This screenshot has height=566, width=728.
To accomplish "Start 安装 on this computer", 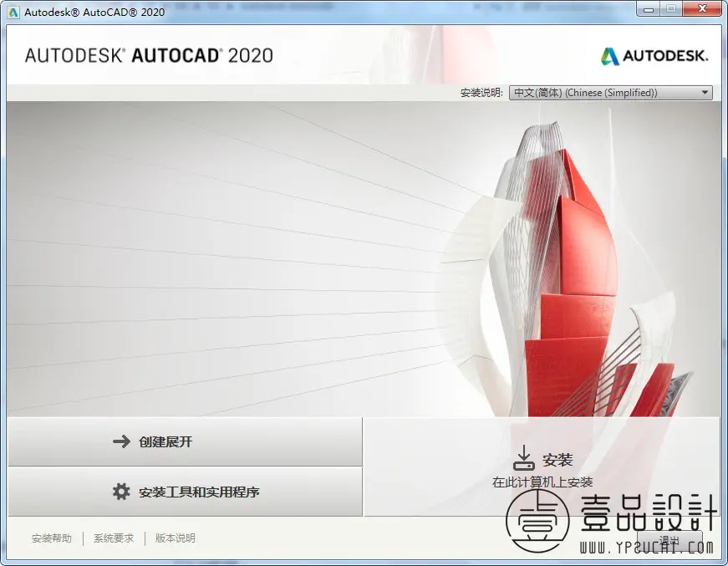I will tap(542, 467).
